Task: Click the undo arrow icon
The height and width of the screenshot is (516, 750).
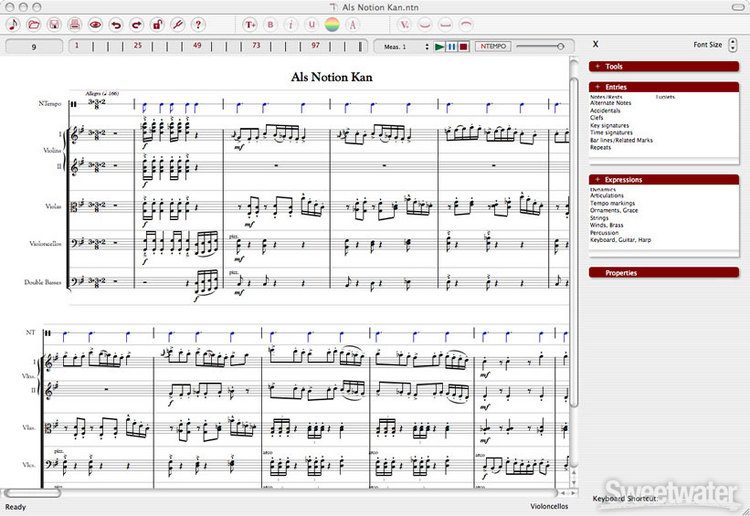Action: [x=116, y=24]
